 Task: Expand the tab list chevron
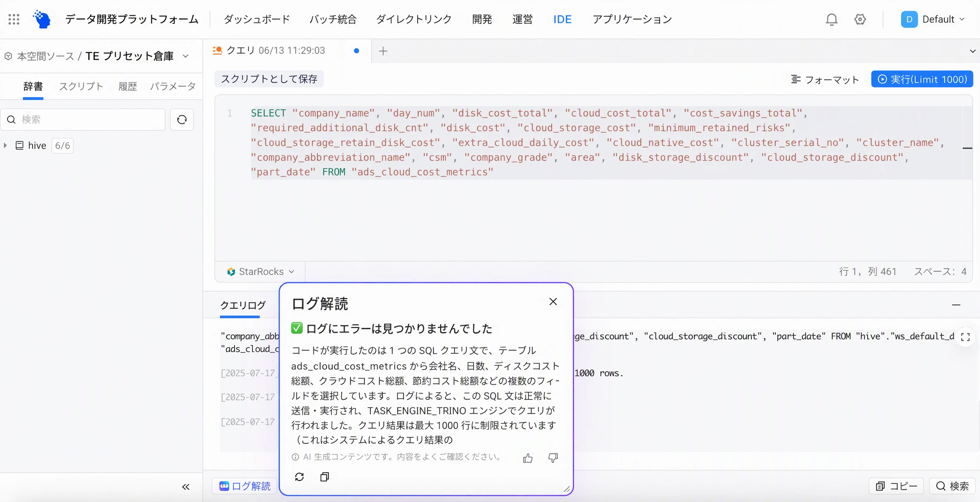[972, 51]
